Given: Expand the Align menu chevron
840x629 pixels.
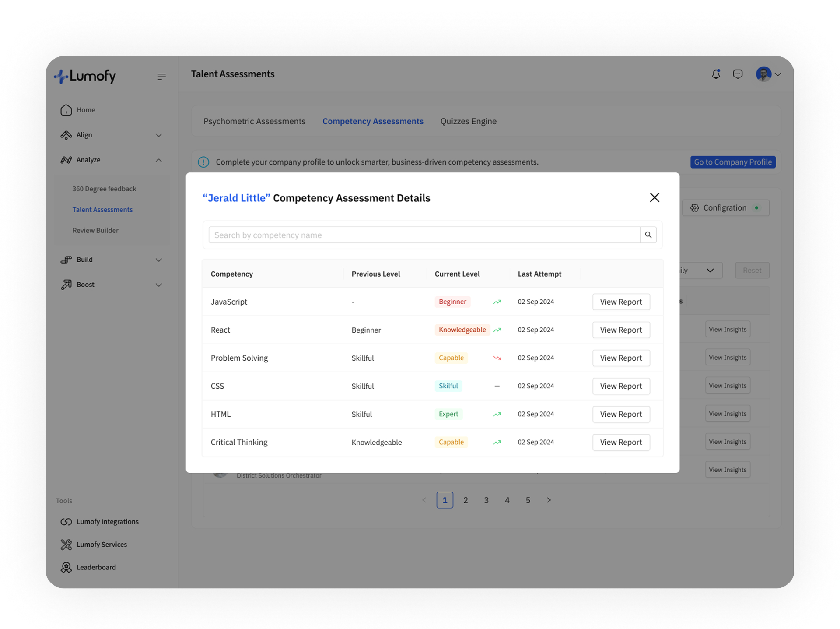Looking at the screenshot, I should coord(159,135).
